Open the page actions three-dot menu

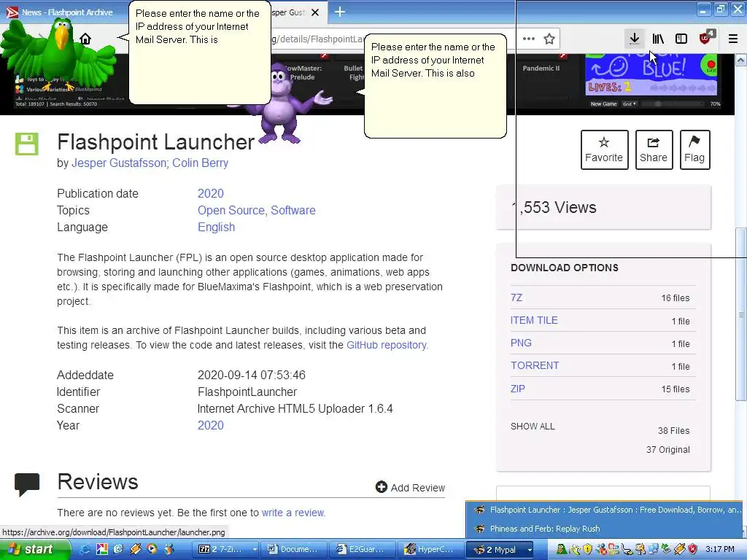pyautogui.click(x=528, y=39)
